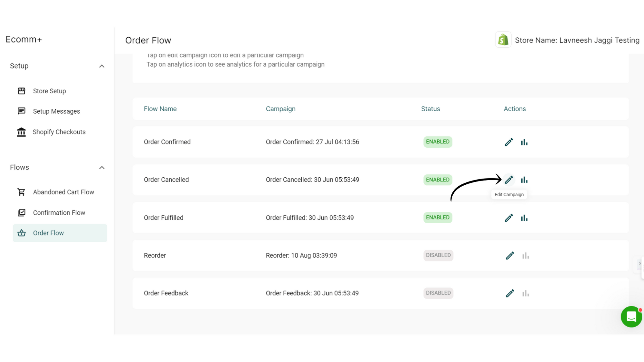This screenshot has width=644, height=362.
Task: Toggle the ENABLED status on Order Cancelled
Action: (x=438, y=180)
